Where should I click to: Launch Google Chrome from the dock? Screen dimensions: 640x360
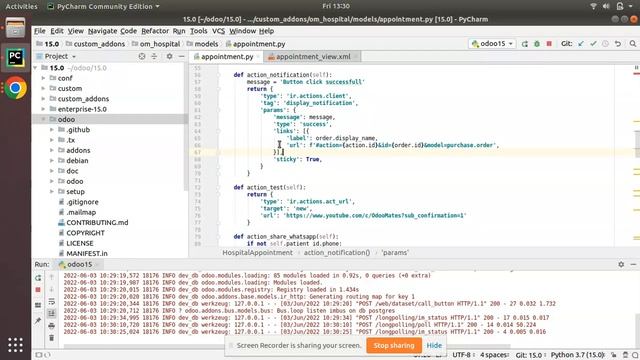coord(16,88)
